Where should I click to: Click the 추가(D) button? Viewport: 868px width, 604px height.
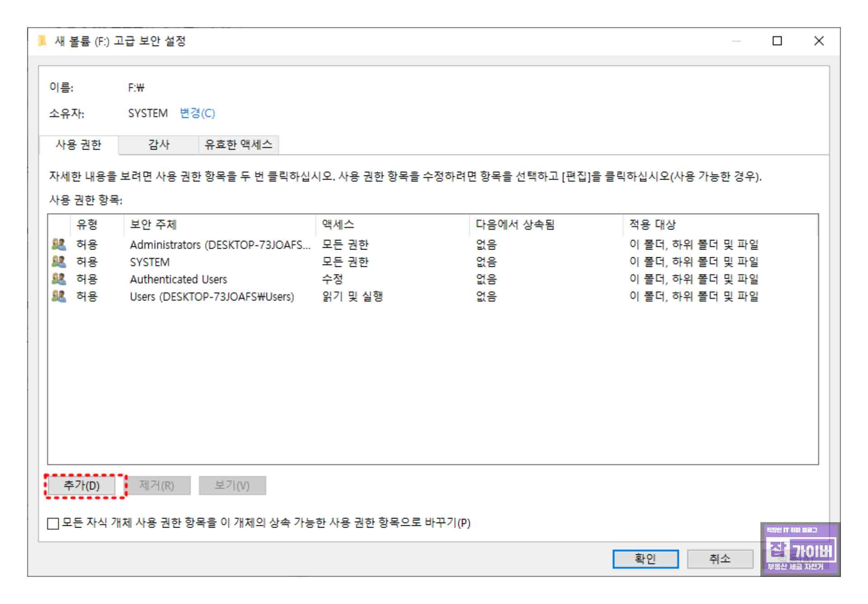coord(82,486)
